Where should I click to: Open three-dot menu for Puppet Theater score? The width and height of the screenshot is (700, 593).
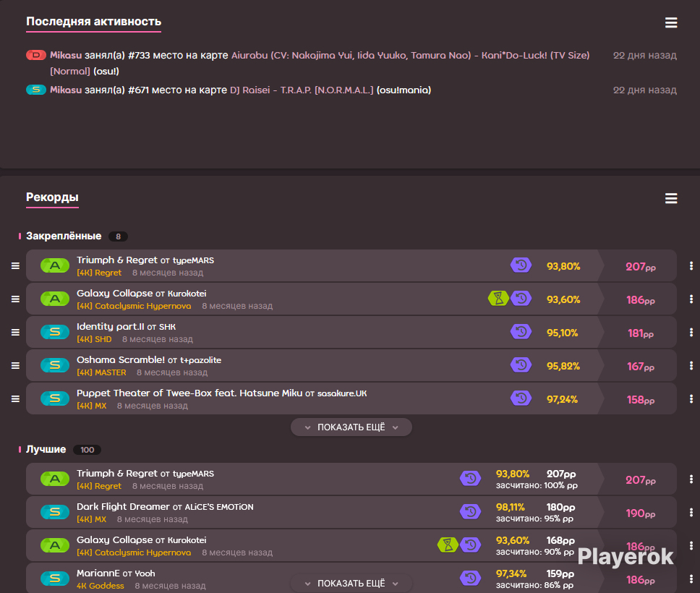691,398
